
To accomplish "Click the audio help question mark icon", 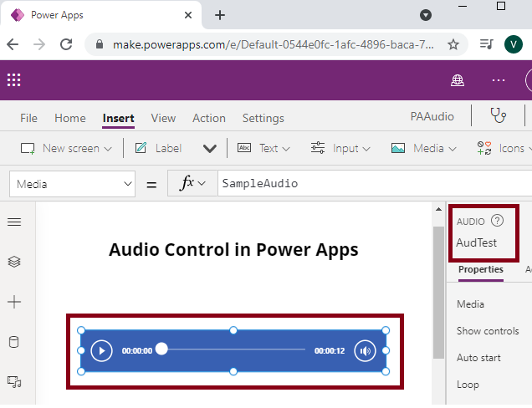I will click(x=498, y=221).
